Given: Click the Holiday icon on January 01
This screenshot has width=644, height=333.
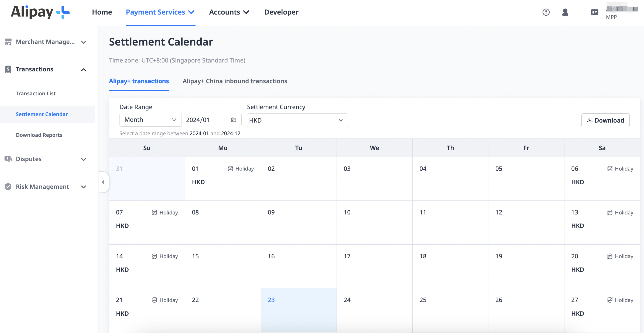Looking at the screenshot, I should coord(230,168).
